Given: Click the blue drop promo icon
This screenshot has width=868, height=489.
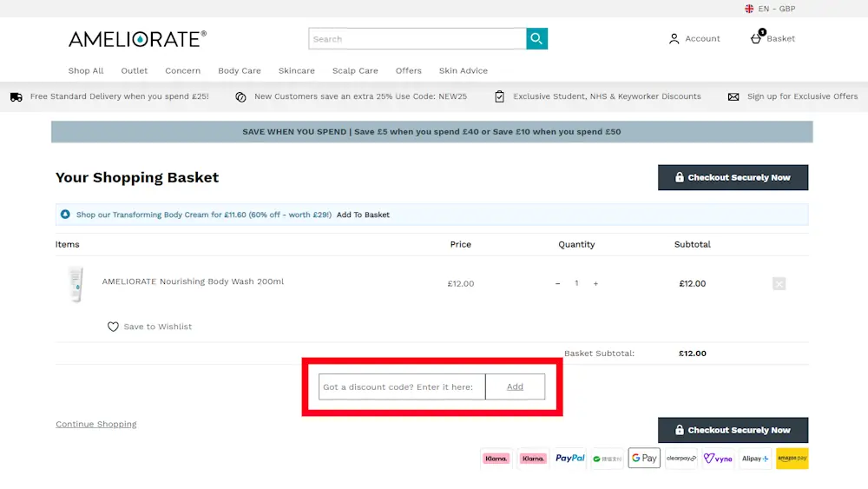Looking at the screenshot, I should 65,215.
